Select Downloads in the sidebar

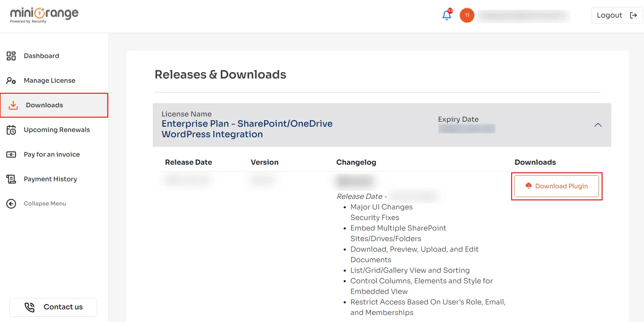[x=54, y=105]
